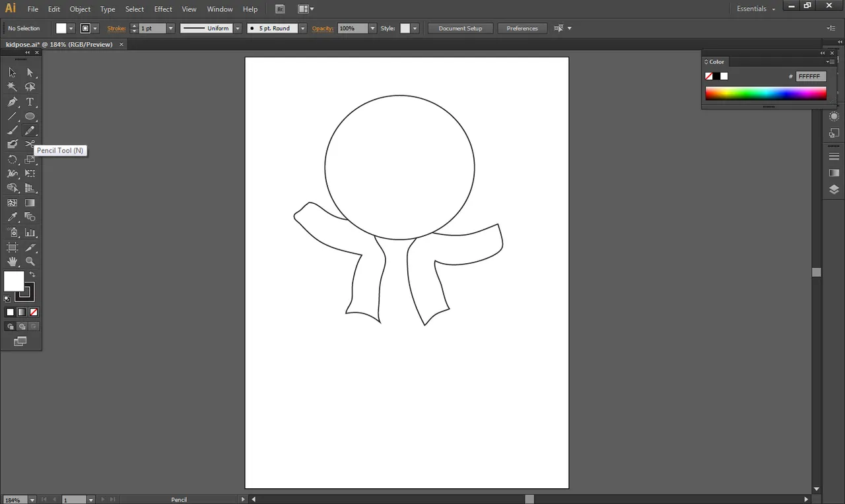The image size is (845, 504).
Task: Open the graphic Style dropdown
Action: pos(415,28)
